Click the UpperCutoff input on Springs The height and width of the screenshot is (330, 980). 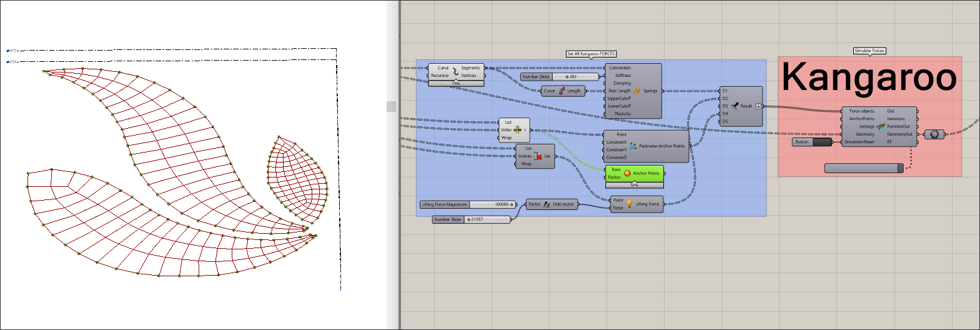(x=620, y=98)
